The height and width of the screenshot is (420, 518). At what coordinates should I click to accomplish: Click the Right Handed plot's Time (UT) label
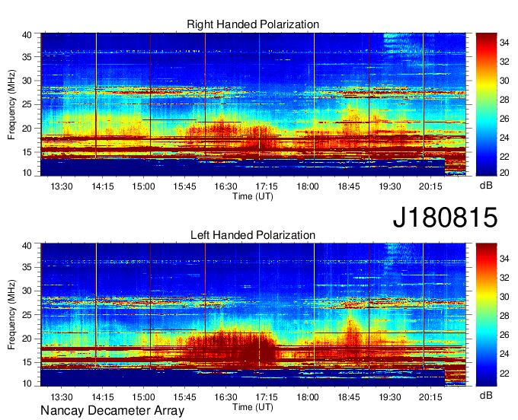[x=253, y=196]
